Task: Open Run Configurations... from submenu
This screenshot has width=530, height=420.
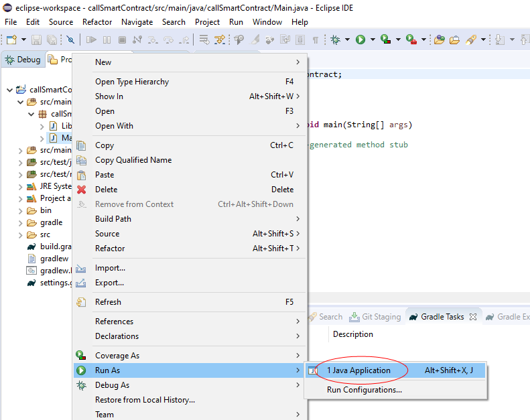Action: pyautogui.click(x=395, y=390)
